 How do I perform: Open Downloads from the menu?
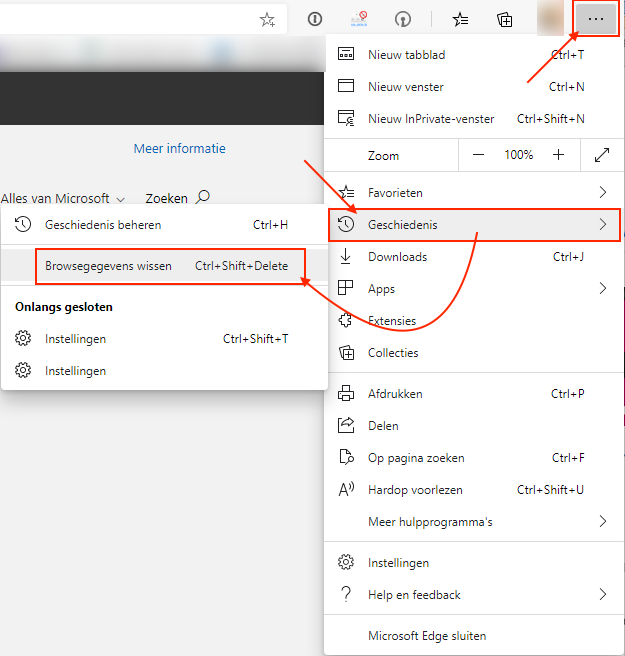[474, 256]
